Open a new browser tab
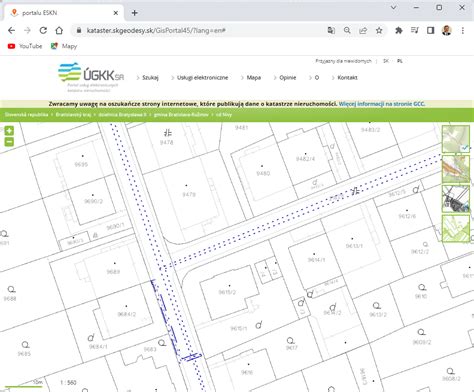 [135, 13]
